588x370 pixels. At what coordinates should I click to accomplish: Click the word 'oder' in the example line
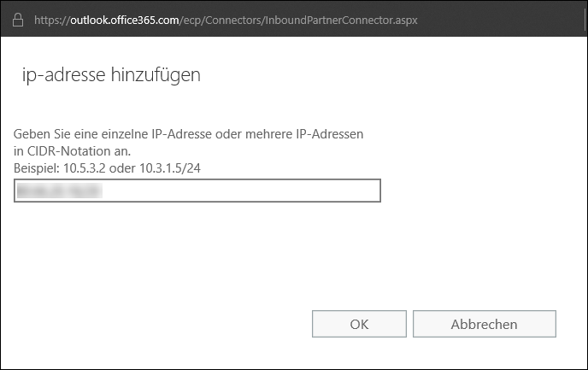click(x=122, y=168)
